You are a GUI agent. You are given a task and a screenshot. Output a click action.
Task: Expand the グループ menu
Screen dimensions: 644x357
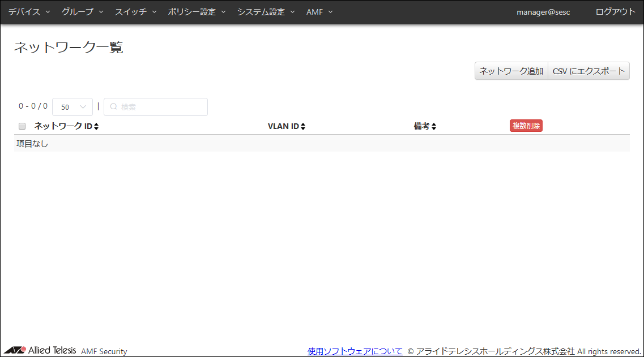(82, 12)
